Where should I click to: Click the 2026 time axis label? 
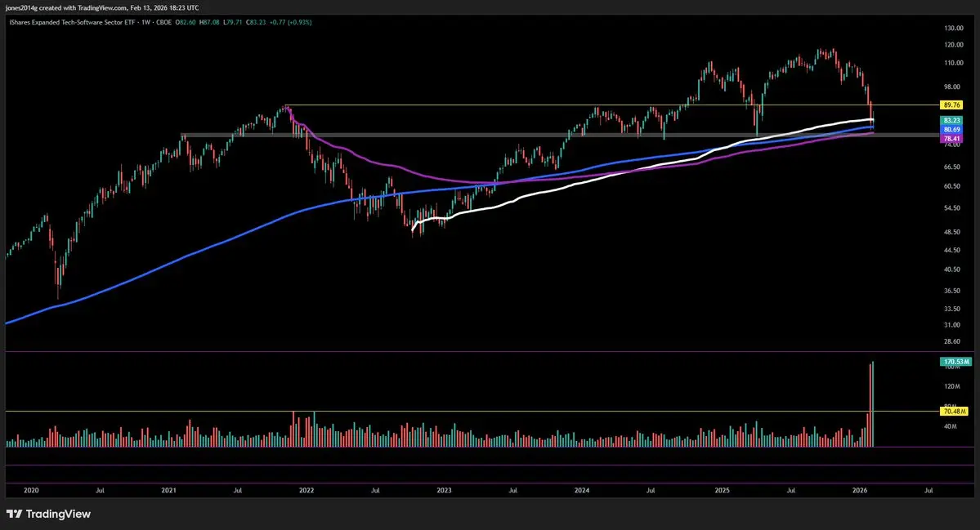point(860,490)
